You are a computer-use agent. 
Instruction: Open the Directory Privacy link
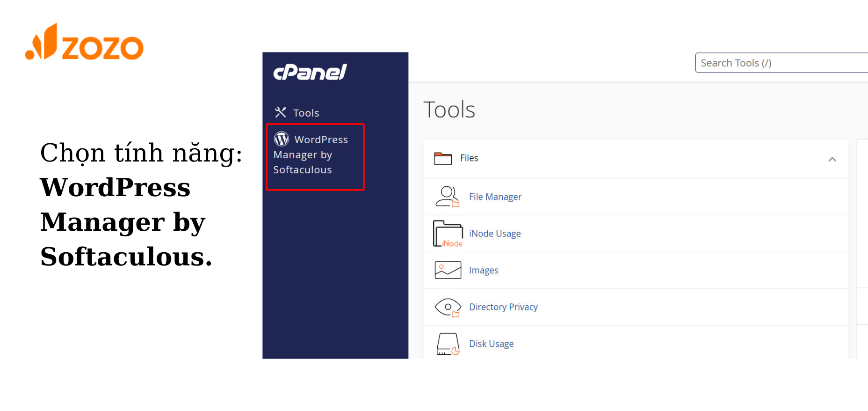[x=503, y=307]
